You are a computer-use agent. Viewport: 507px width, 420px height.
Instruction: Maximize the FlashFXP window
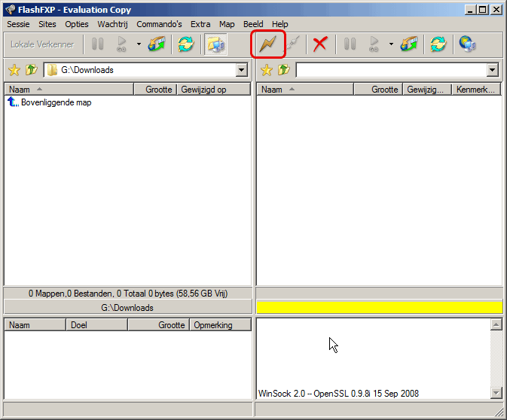pyautogui.click(x=483, y=10)
